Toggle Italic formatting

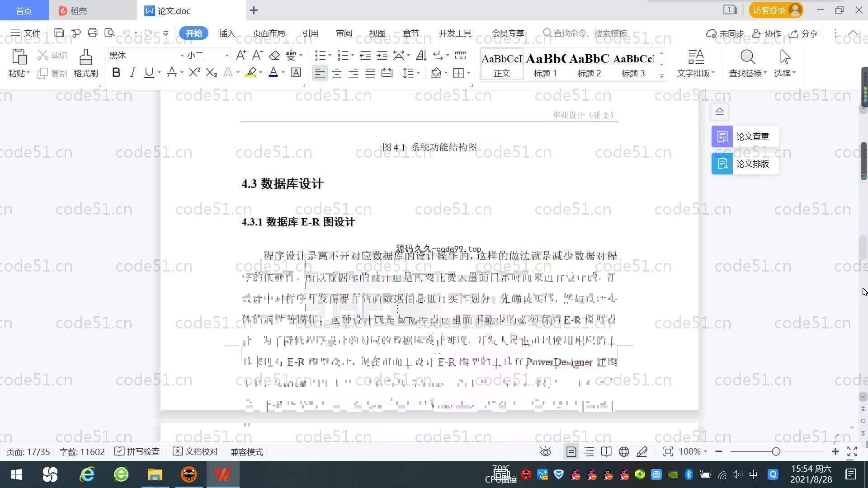[132, 72]
